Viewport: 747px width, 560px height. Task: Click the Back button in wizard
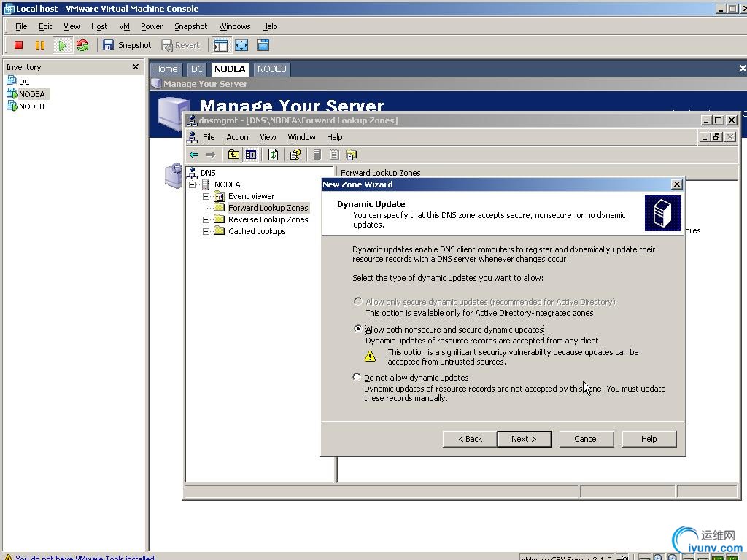[x=470, y=439]
